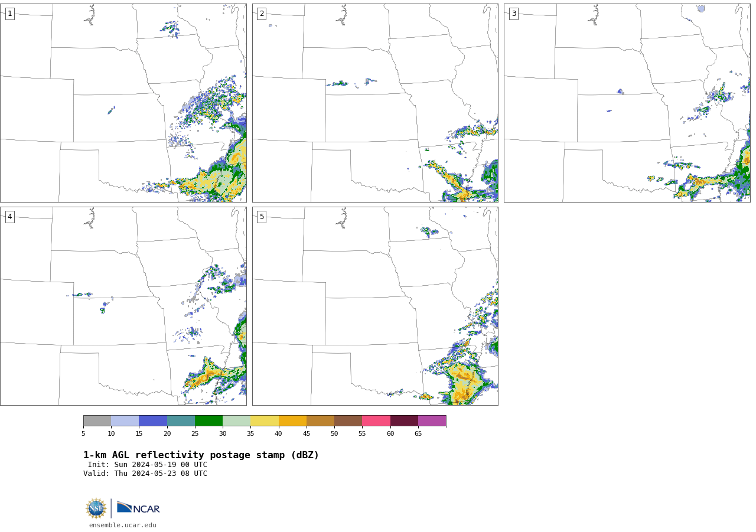Open ensemble member 4 reflectivity map
This screenshot has height=532, width=756.
pyautogui.click(x=123, y=306)
